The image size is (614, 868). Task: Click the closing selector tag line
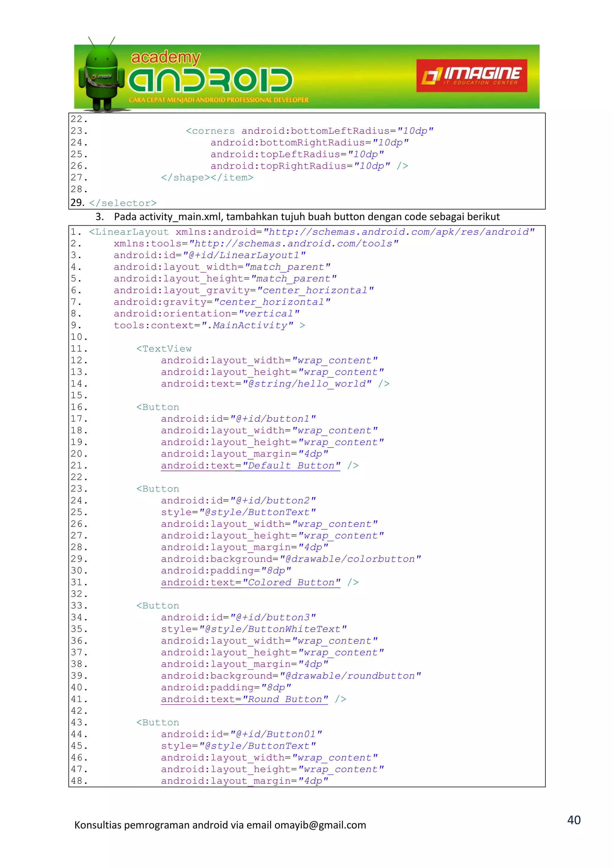coord(123,203)
